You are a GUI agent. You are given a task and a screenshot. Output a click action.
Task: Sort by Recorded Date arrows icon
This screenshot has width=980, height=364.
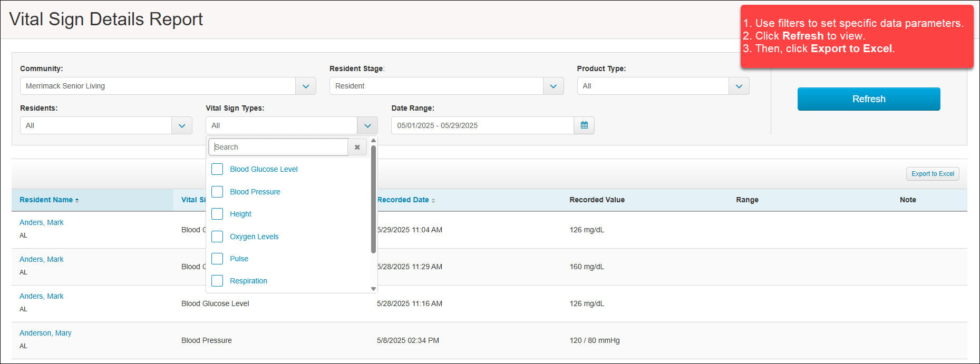point(433,200)
